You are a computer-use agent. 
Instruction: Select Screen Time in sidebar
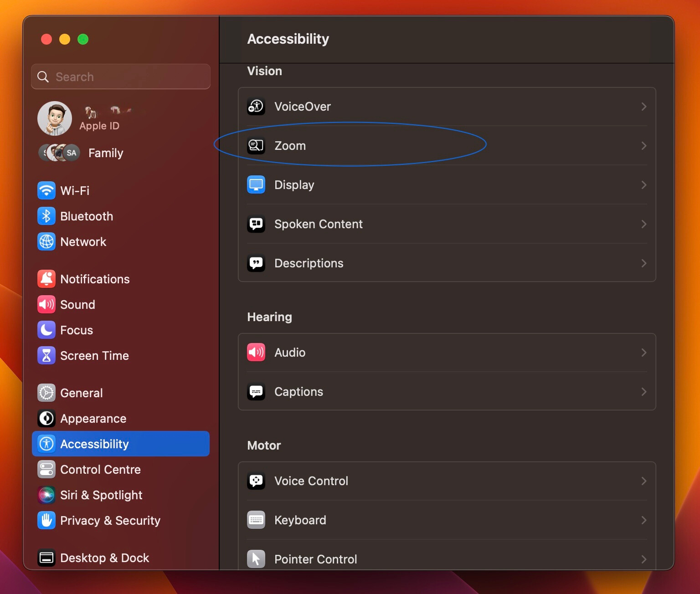click(121, 355)
